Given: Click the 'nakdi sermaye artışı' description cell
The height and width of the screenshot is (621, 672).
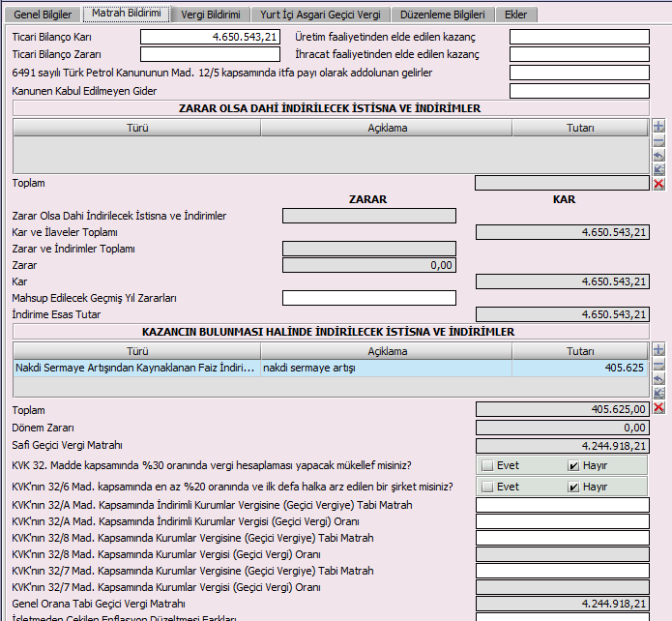Looking at the screenshot, I should click(x=387, y=368).
